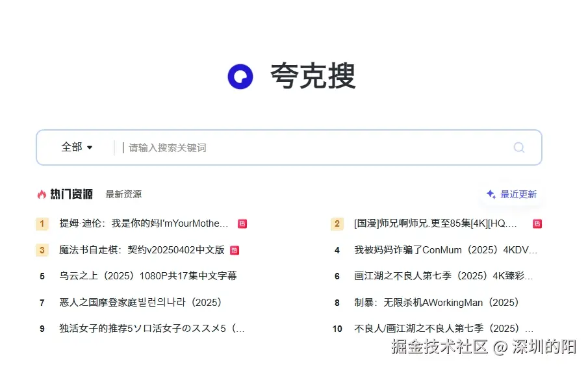Open rank 6 画江湖之不良人第七季 4K臻彩
The height and width of the screenshot is (367, 588).
tap(443, 276)
